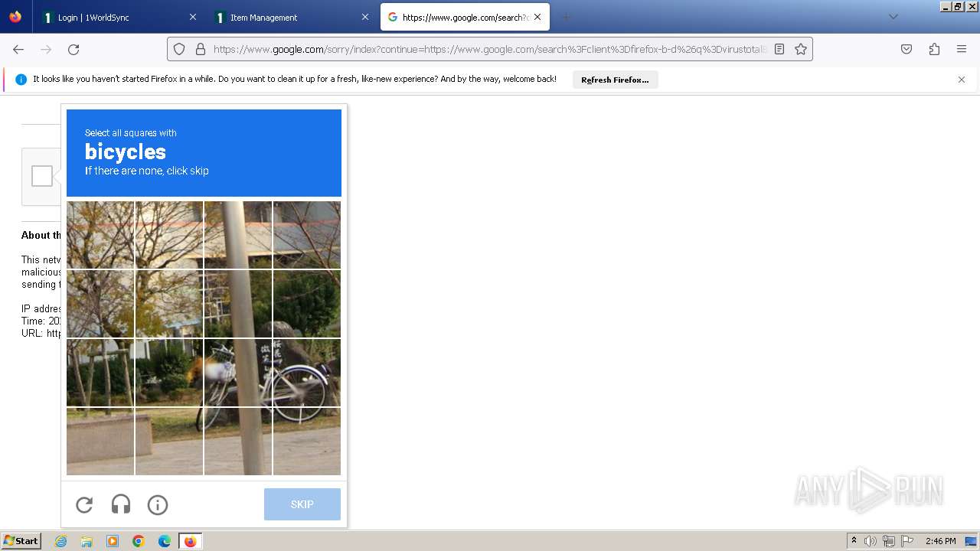980x551 pixels.
Task: Open the captcha help info icon
Action: [x=158, y=504]
